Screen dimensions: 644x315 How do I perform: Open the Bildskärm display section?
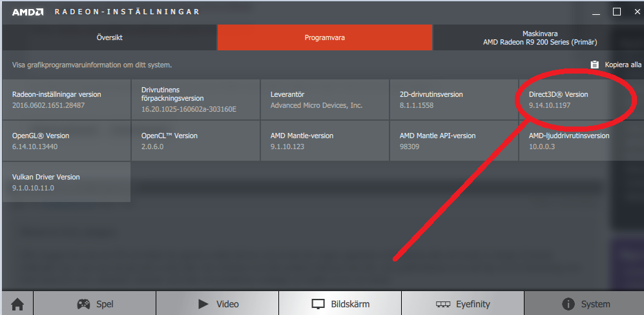click(340, 303)
